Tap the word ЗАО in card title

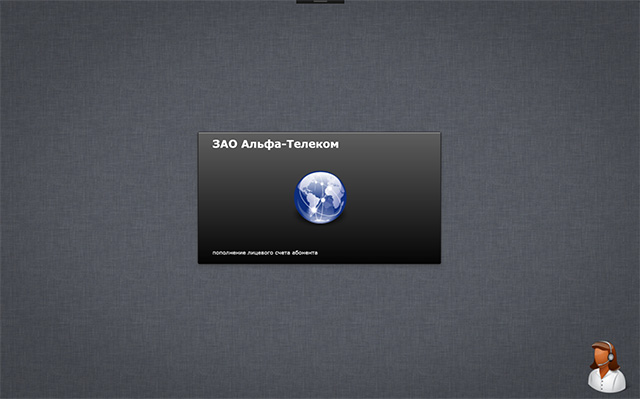click(224, 144)
